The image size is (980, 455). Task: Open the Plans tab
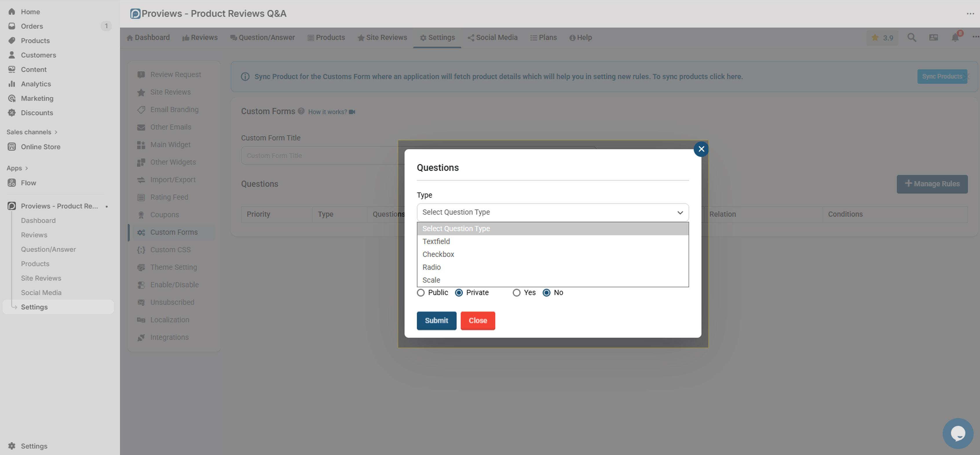543,37
